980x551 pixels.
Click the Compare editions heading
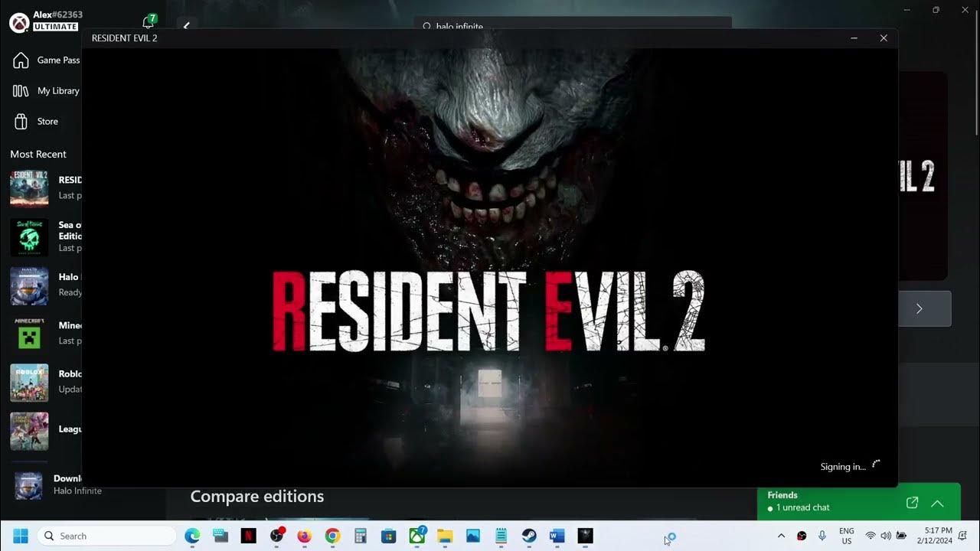tap(256, 497)
